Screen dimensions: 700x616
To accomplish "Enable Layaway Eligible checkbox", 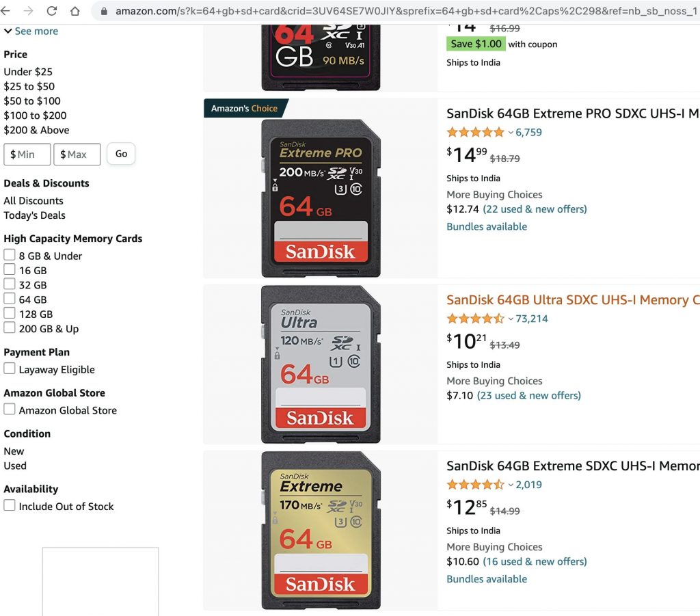I will [10, 369].
